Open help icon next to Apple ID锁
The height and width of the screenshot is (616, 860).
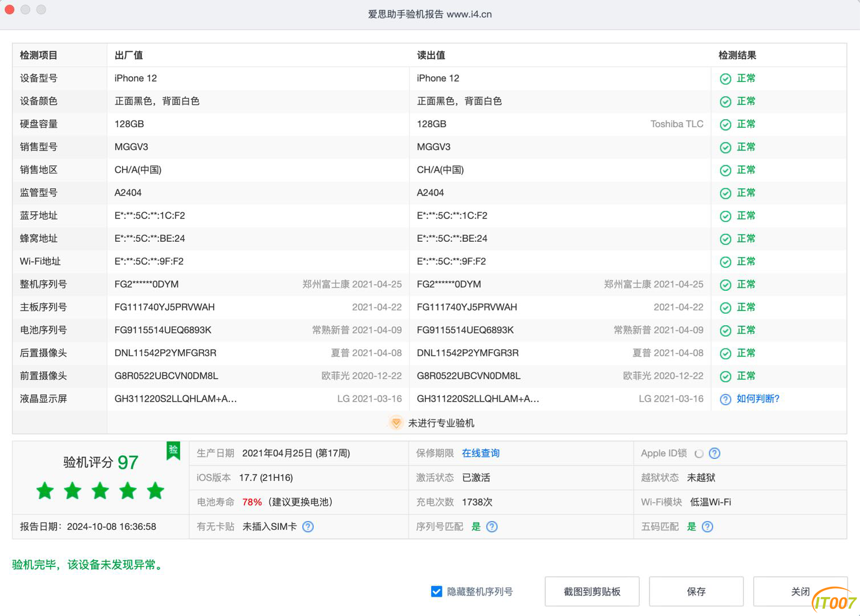[x=715, y=453]
